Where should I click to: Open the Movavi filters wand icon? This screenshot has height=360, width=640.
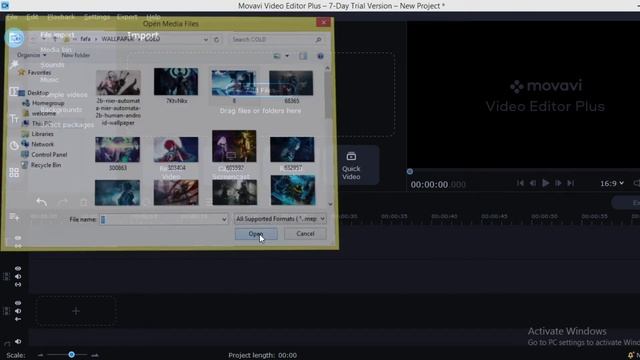14,65
